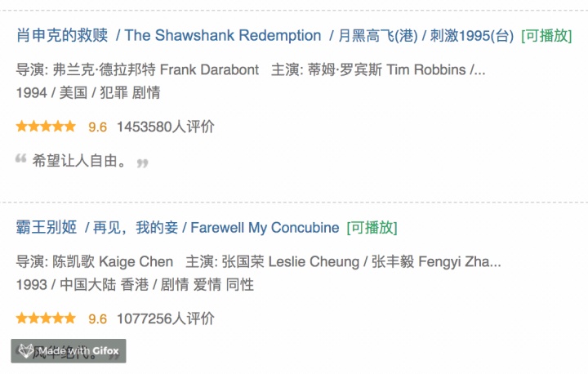Click the star rating icons for Shawshank Redemption

[46, 127]
